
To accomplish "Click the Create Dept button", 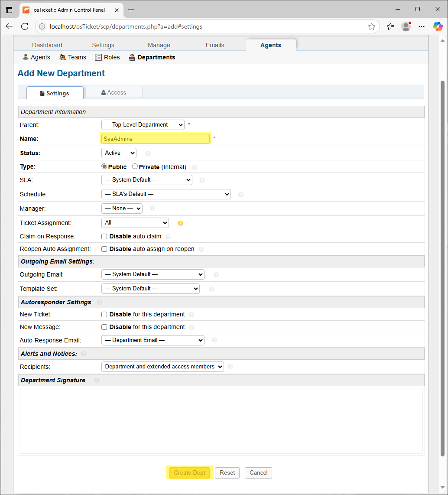I will pyautogui.click(x=190, y=472).
